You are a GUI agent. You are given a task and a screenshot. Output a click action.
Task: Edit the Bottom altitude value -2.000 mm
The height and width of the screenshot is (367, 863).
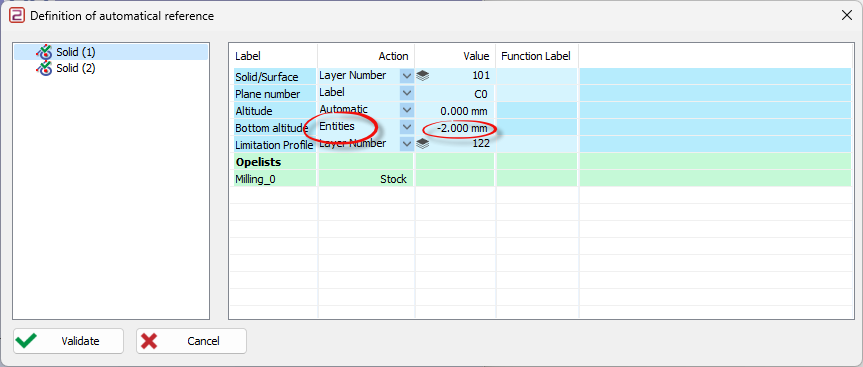click(x=455, y=128)
